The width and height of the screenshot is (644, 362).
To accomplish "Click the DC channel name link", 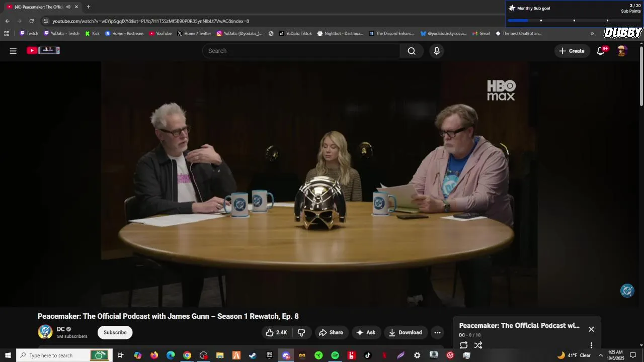I will (61, 329).
